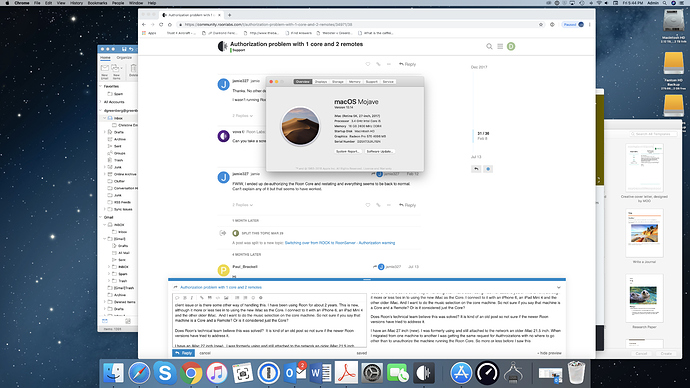690x388 pixels.
Task: Click the Software Update button
Action: 380,151
